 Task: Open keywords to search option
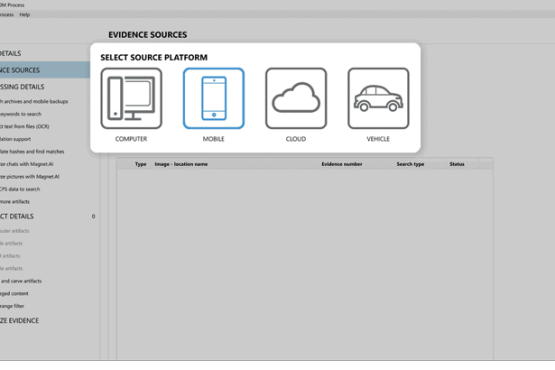click(x=21, y=114)
